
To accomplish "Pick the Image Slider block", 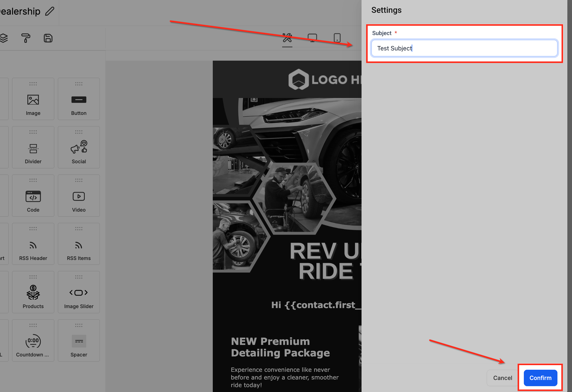I will [79, 292].
